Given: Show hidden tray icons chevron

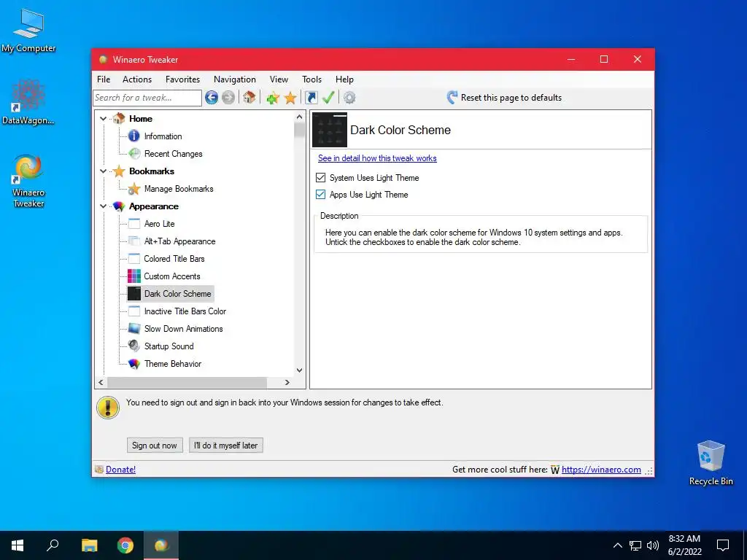Looking at the screenshot, I should pos(617,545).
